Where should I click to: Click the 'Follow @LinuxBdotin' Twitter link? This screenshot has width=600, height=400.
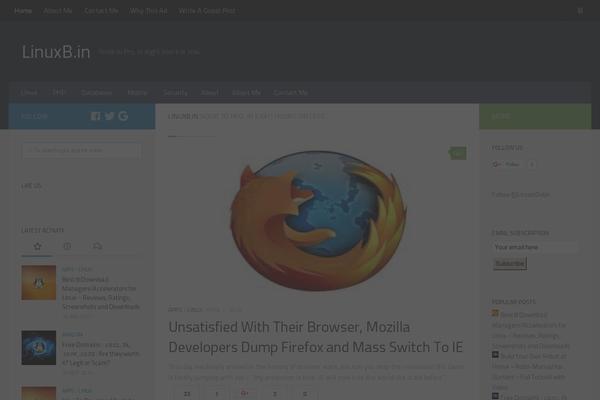click(520, 194)
